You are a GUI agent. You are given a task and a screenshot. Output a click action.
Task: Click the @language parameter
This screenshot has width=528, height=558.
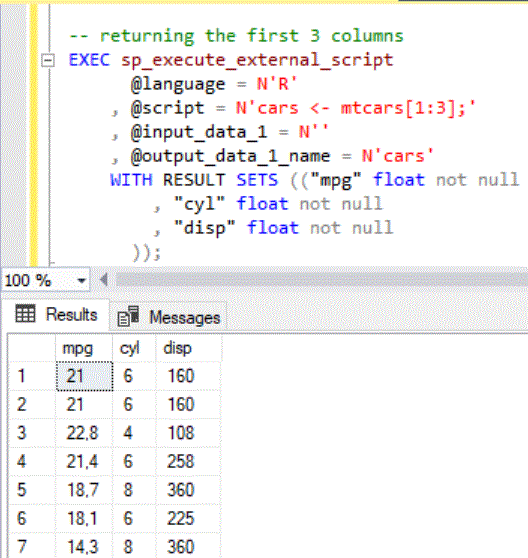point(178,85)
